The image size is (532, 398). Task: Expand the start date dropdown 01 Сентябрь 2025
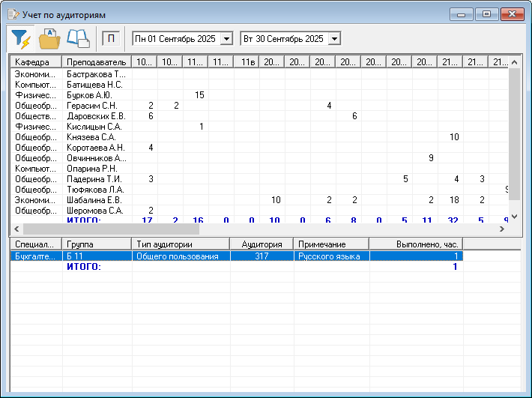point(227,38)
